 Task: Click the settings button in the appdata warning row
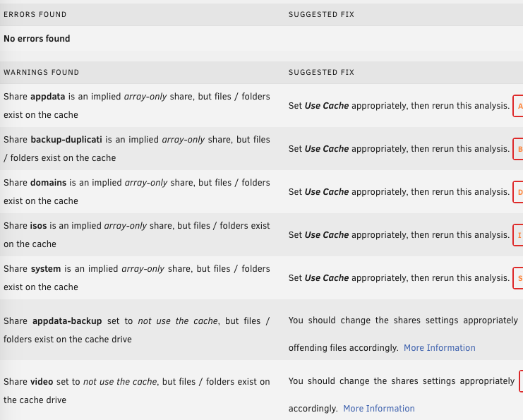(x=518, y=106)
